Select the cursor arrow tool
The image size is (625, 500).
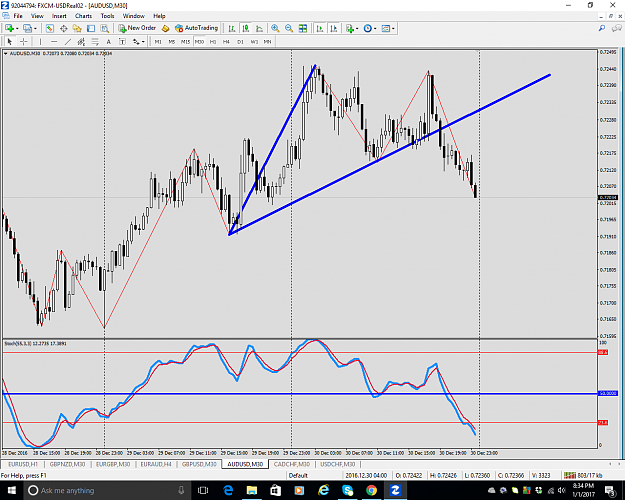(x=10, y=41)
